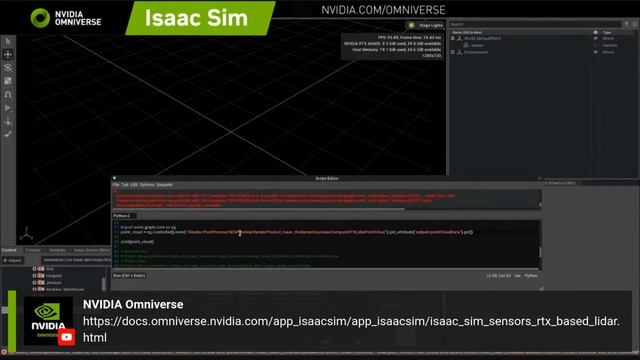Click the Import button in Content panel
This screenshot has width=640, height=360.
tap(12, 260)
